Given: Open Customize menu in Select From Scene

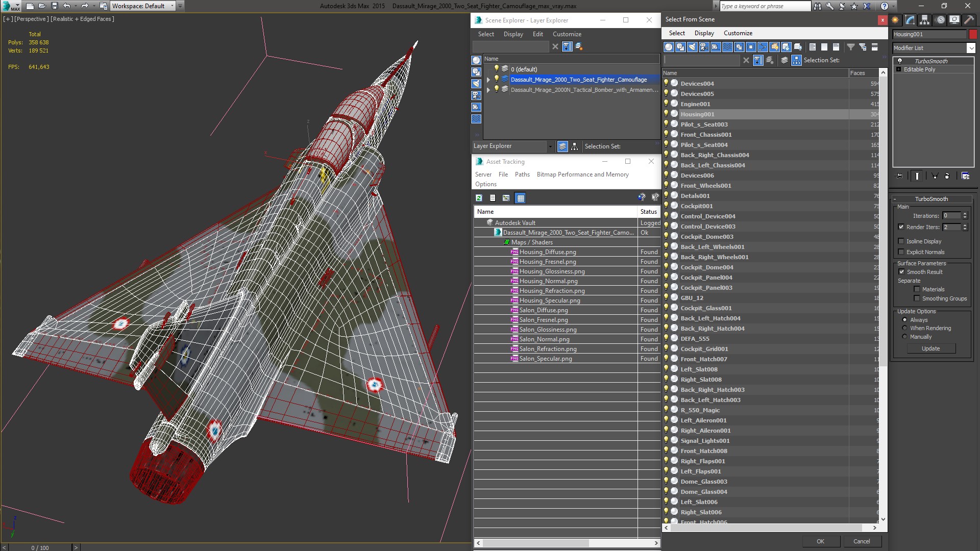Looking at the screenshot, I should (x=738, y=33).
